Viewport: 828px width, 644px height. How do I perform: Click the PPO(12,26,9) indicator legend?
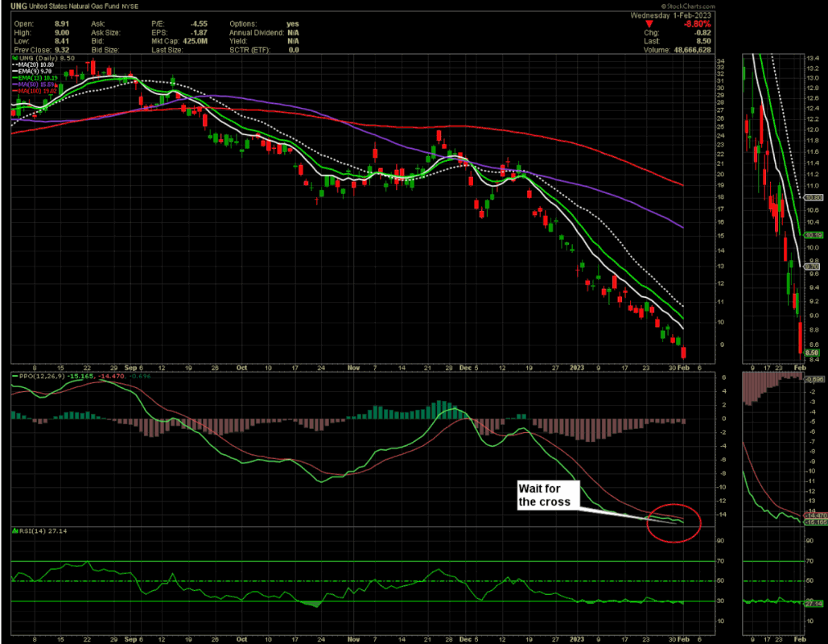click(82, 376)
